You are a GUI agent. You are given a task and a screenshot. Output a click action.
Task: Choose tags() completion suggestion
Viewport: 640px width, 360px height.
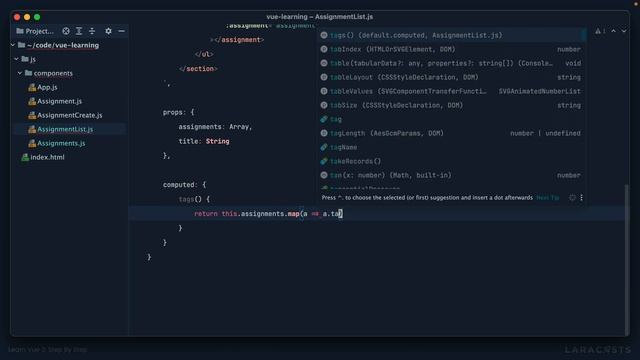(x=451, y=35)
